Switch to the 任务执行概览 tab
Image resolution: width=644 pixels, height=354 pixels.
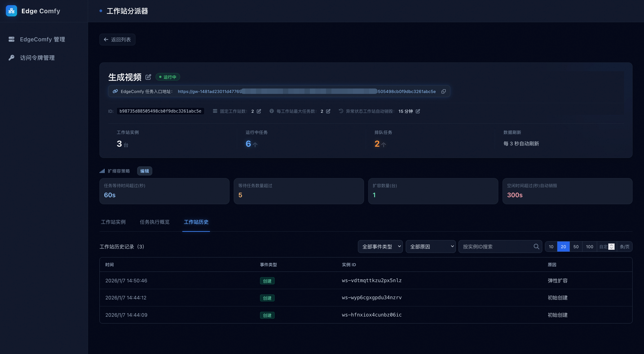pos(154,222)
